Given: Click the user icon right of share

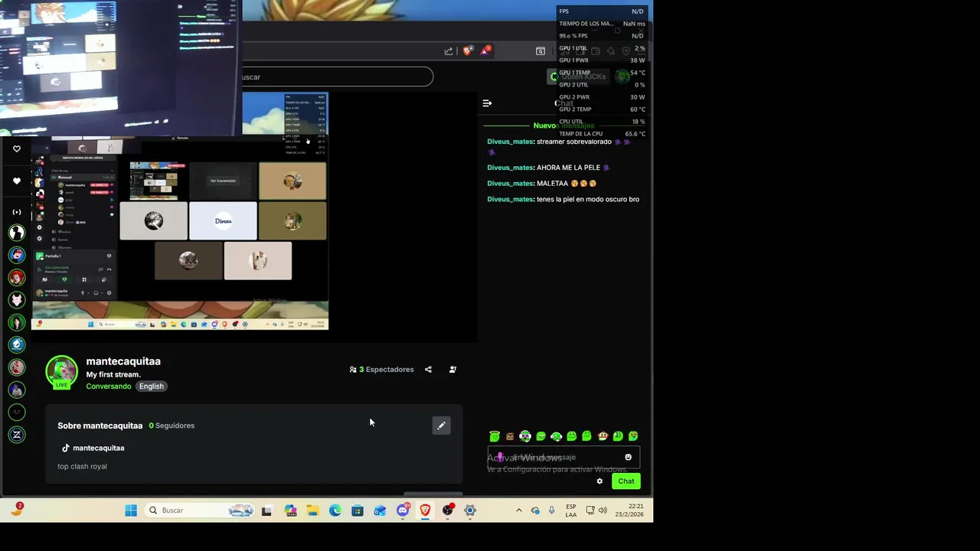Looking at the screenshot, I should click(x=452, y=370).
